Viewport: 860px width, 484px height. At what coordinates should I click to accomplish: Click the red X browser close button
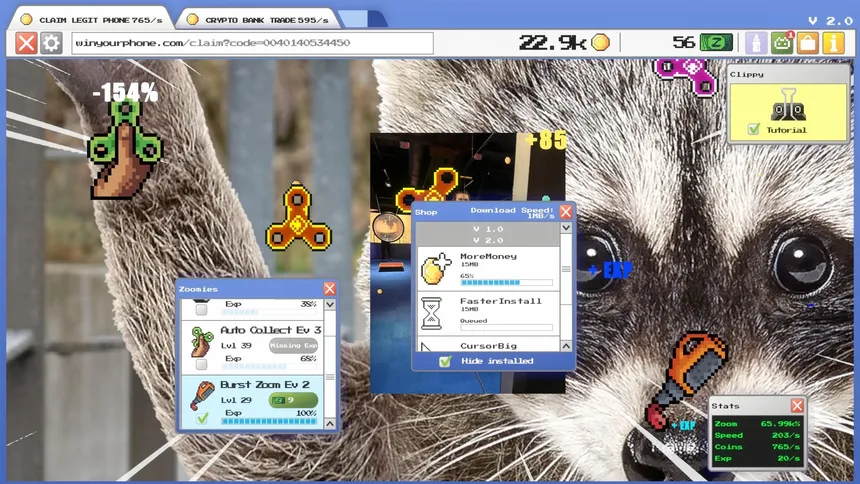click(x=26, y=43)
